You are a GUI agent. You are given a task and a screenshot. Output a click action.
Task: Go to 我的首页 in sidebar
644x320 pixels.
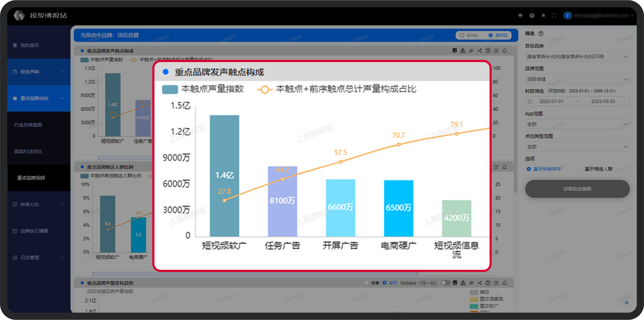tap(39, 45)
